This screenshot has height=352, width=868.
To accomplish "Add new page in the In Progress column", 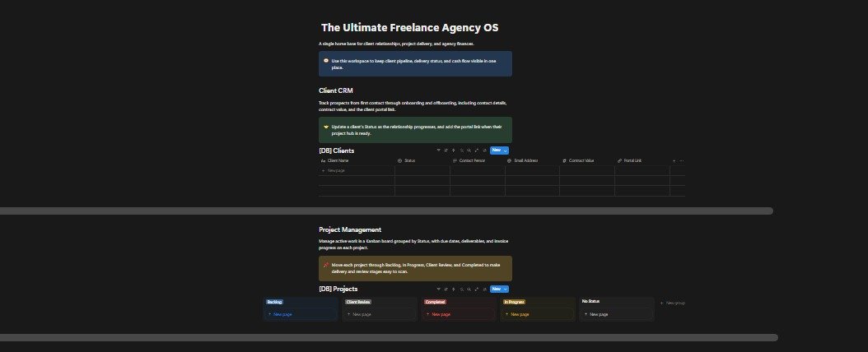I will click(x=538, y=314).
